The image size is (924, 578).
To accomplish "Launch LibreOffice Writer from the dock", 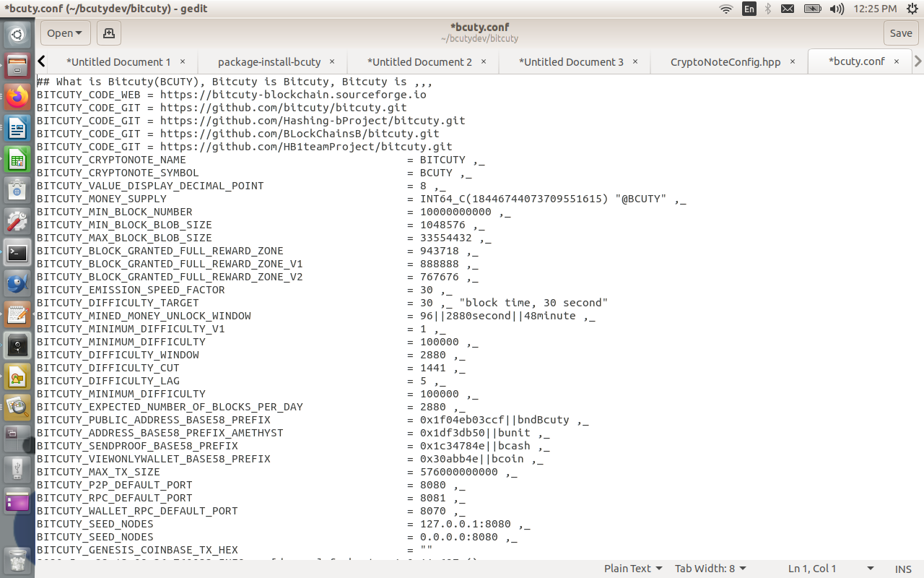I will pyautogui.click(x=17, y=129).
